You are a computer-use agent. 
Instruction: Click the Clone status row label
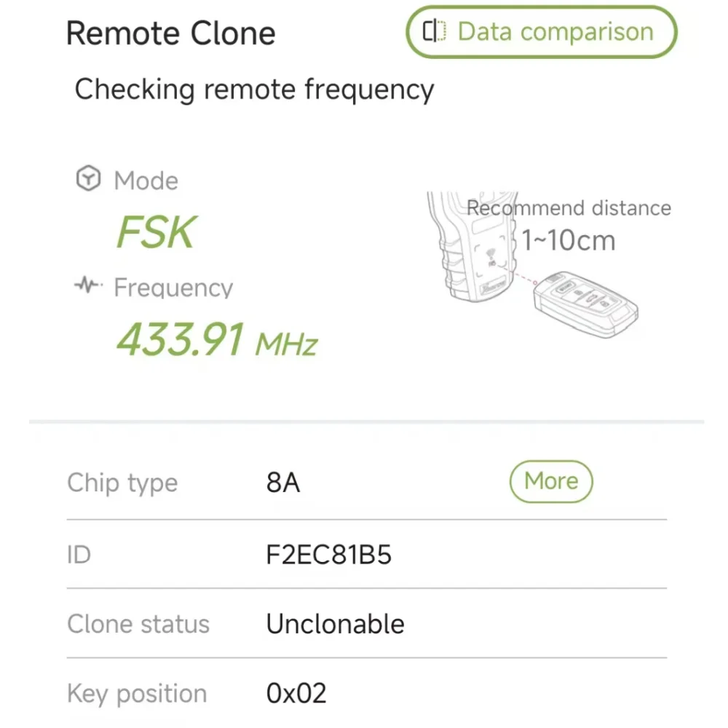pos(138,624)
